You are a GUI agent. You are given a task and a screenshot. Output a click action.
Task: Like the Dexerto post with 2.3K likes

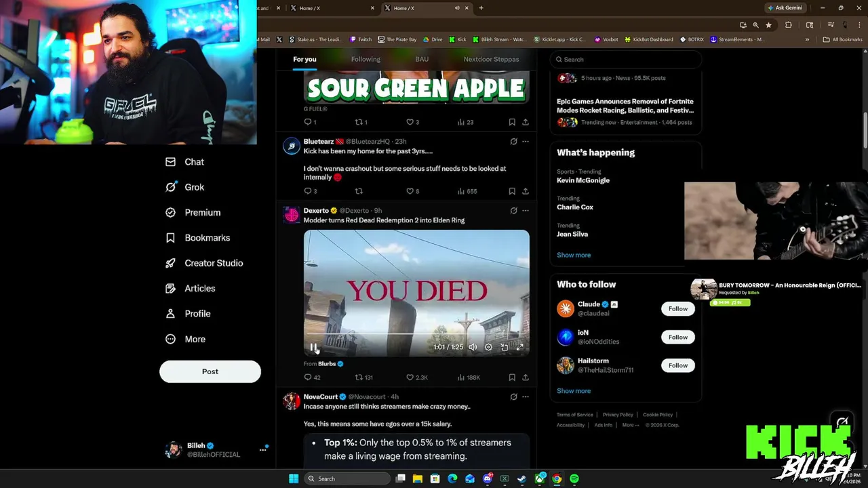pyautogui.click(x=416, y=378)
